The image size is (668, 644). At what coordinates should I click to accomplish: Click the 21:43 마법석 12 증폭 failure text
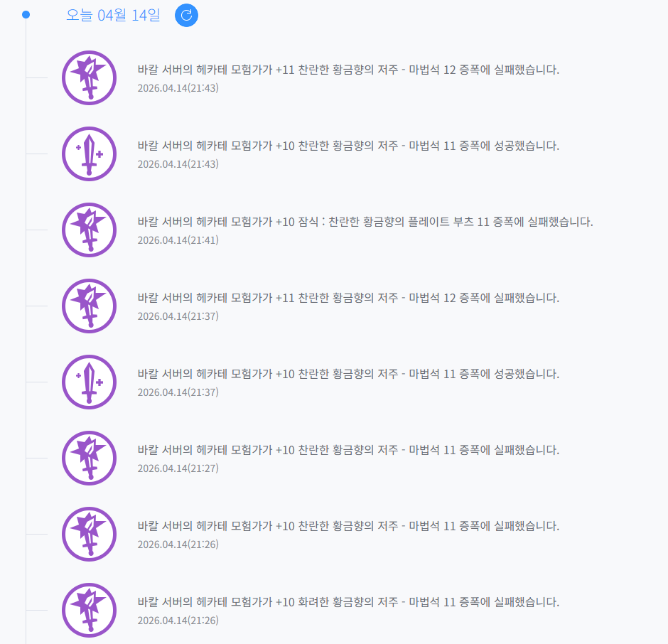pos(348,70)
